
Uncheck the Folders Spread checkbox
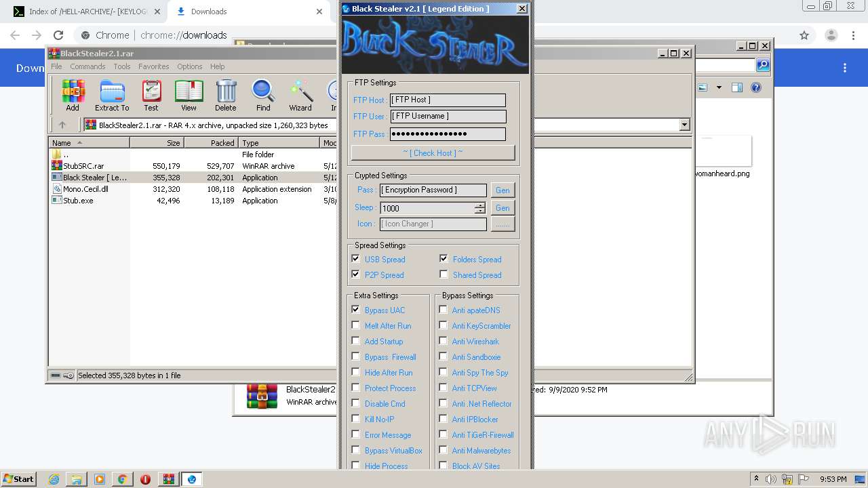[x=444, y=259]
